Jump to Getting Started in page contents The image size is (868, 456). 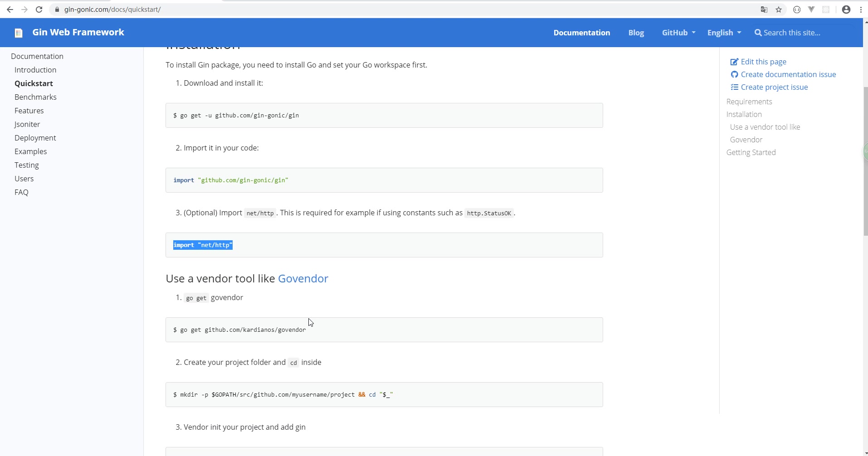point(751,152)
